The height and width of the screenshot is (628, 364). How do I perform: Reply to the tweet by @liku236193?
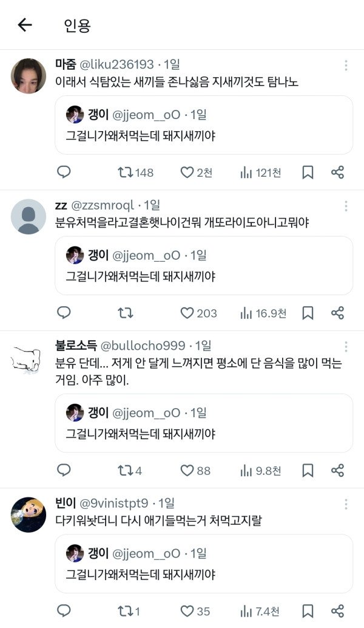[64, 172]
